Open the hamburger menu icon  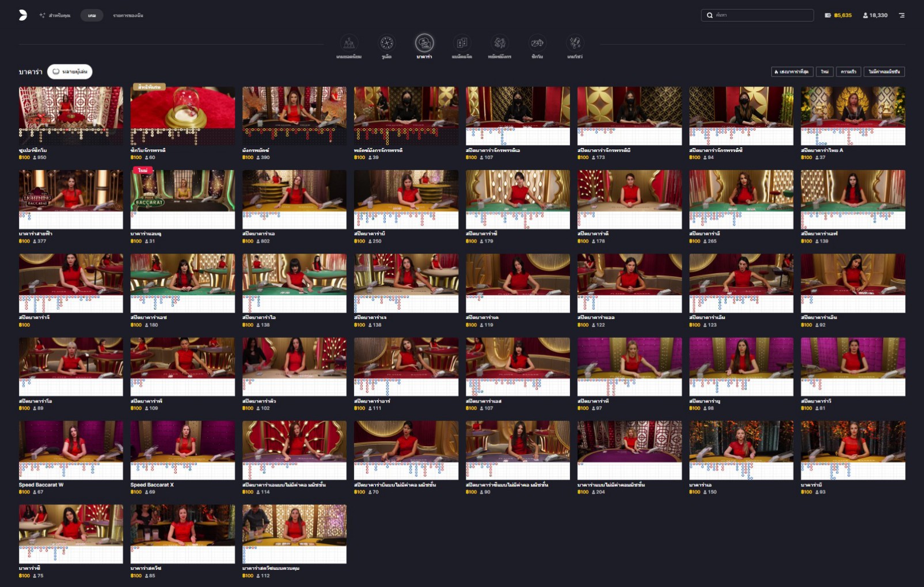tap(902, 16)
